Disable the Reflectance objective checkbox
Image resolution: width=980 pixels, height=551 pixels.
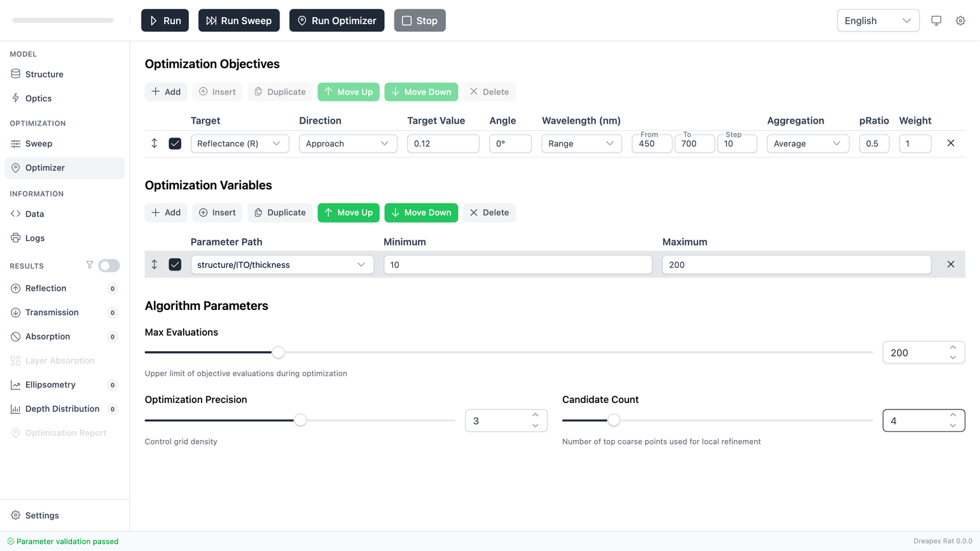coord(175,143)
